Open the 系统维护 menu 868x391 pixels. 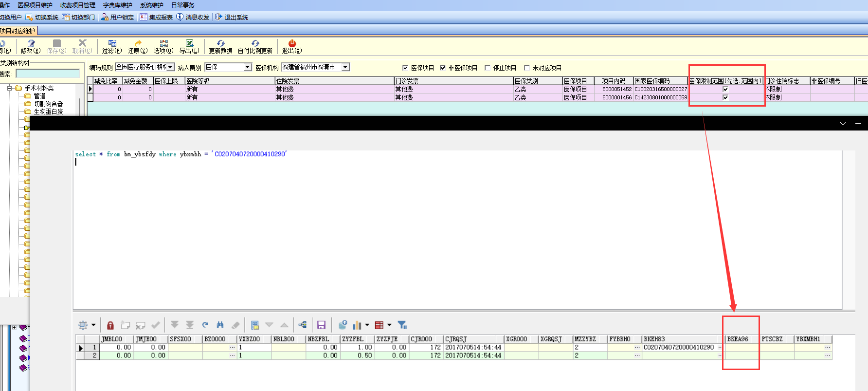click(152, 5)
